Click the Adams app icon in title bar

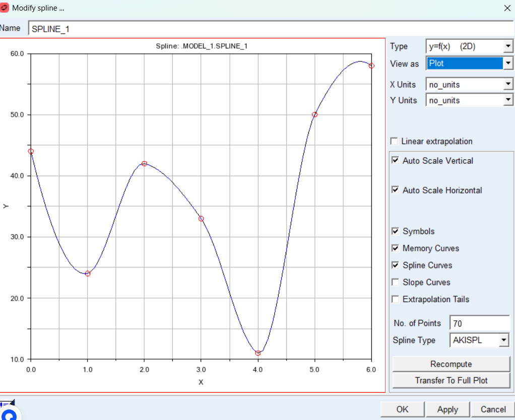pos(4,8)
